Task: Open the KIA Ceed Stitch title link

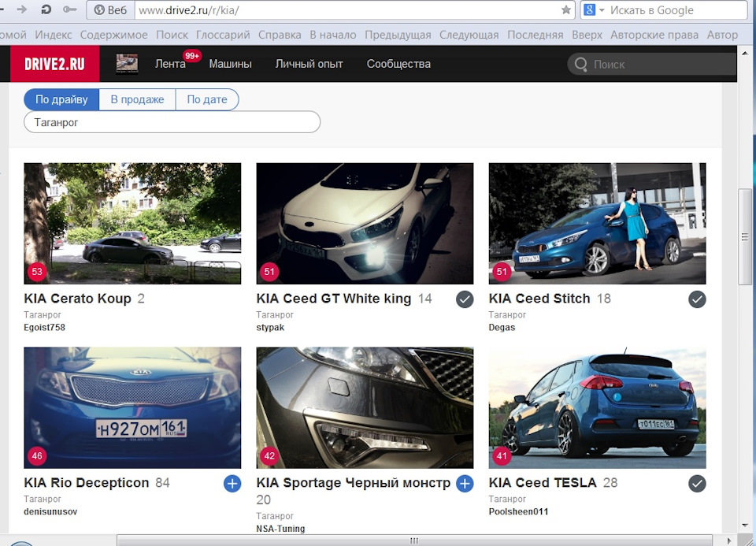Action: click(539, 299)
